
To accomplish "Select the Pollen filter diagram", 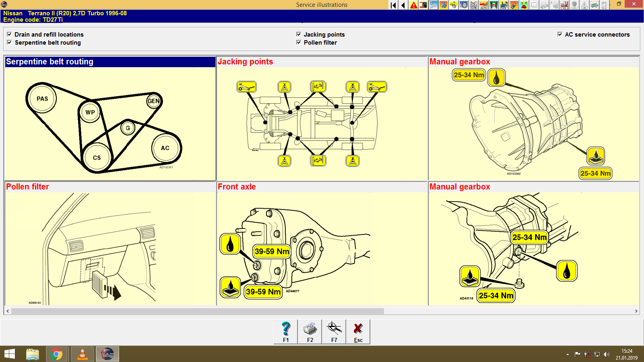I will click(110, 247).
